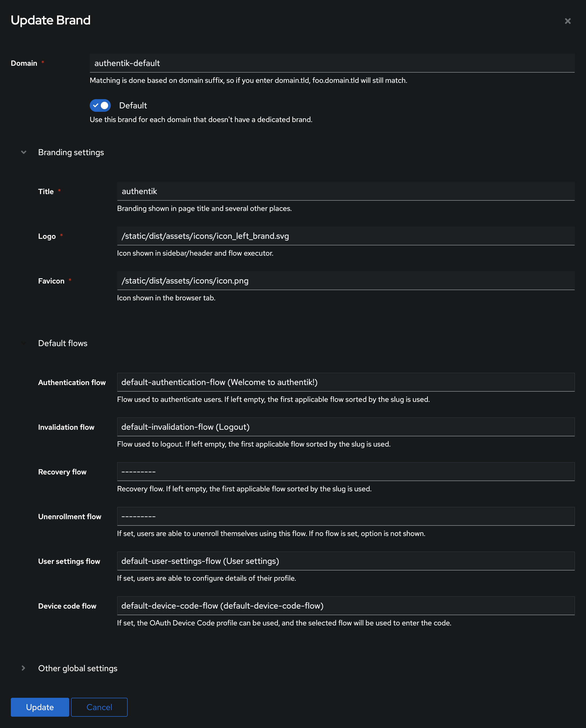Screen dimensions: 586x728
Task: Edit the Logo path field
Action: point(345,236)
